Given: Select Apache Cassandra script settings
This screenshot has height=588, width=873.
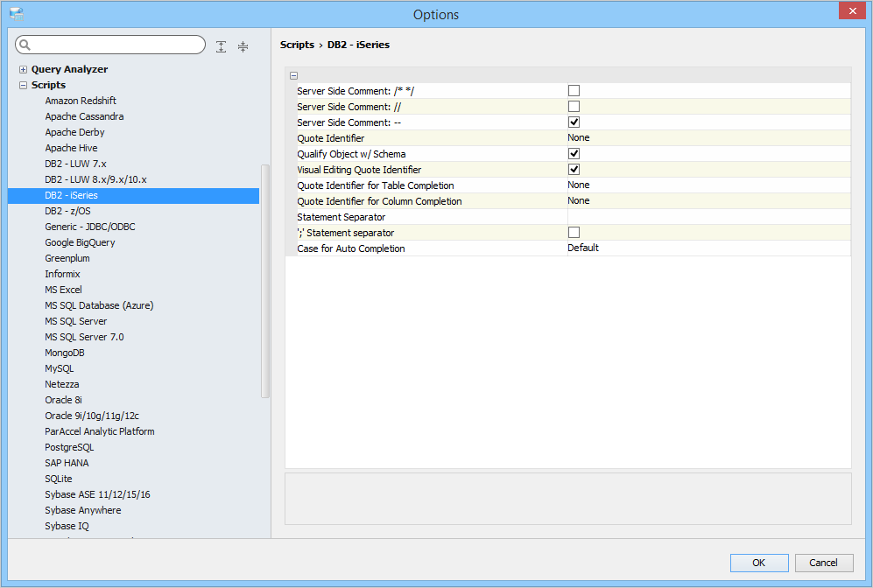Looking at the screenshot, I should coord(84,116).
